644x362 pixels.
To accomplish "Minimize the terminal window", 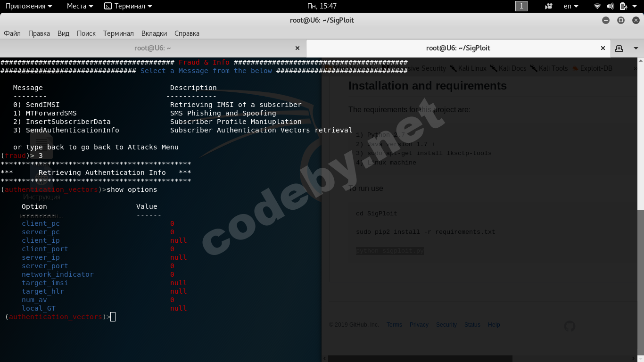I will (x=606, y=20).
